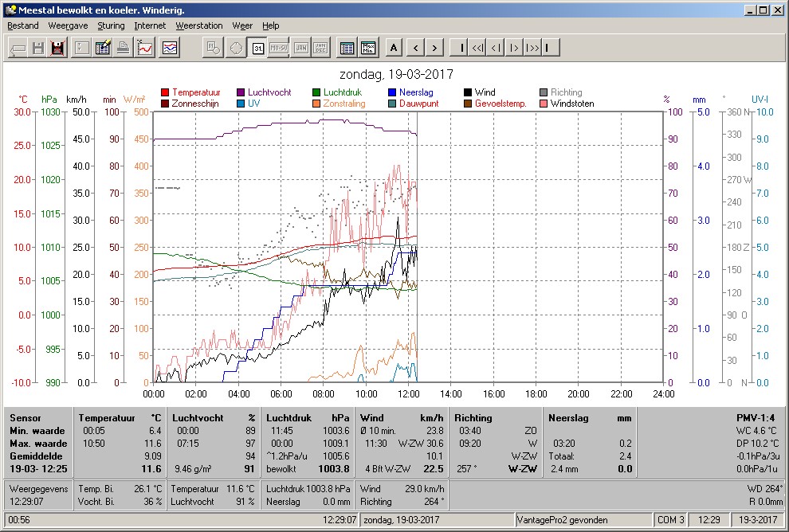Go to previous day with '<' button
Image resolution: width=789 pixels, height=532 pixels.
coord(416,48)
